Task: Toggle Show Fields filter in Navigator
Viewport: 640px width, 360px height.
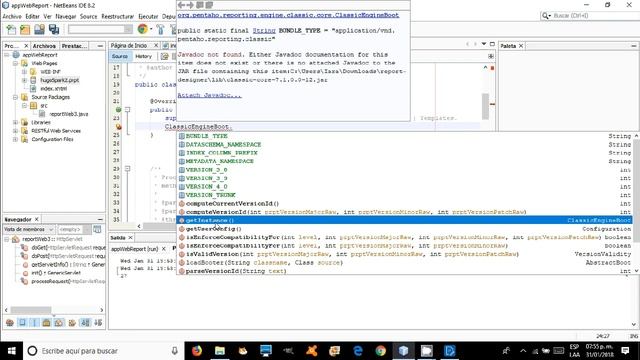Action: (22, 322)
